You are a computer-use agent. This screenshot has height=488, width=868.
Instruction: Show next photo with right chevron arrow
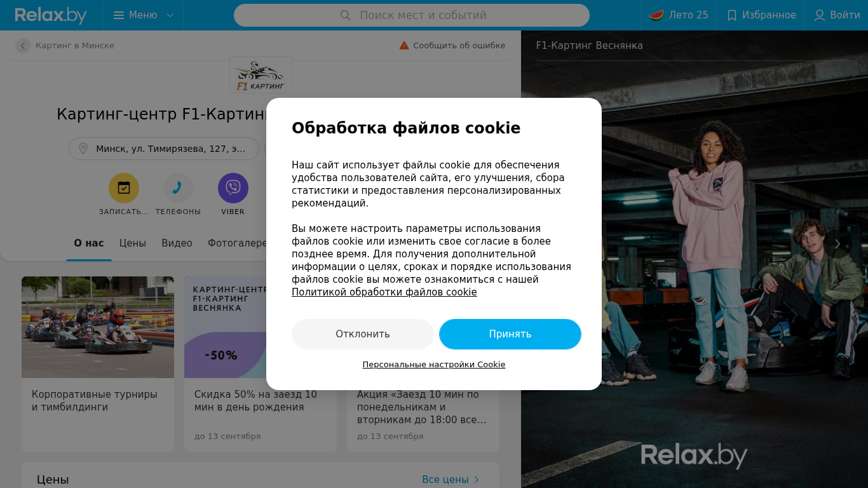tap(837, 244)
